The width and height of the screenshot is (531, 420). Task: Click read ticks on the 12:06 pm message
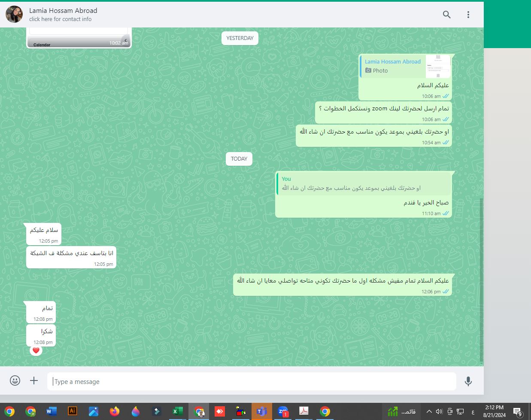click(x=446, y=292)
